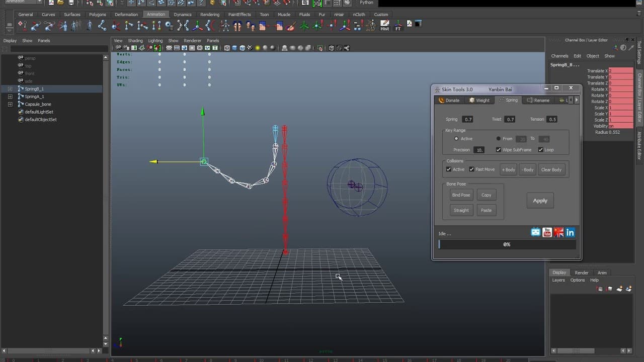Click the Hist shelf icon
Viewport: 644px width, 362px height.
pos(384,25)
